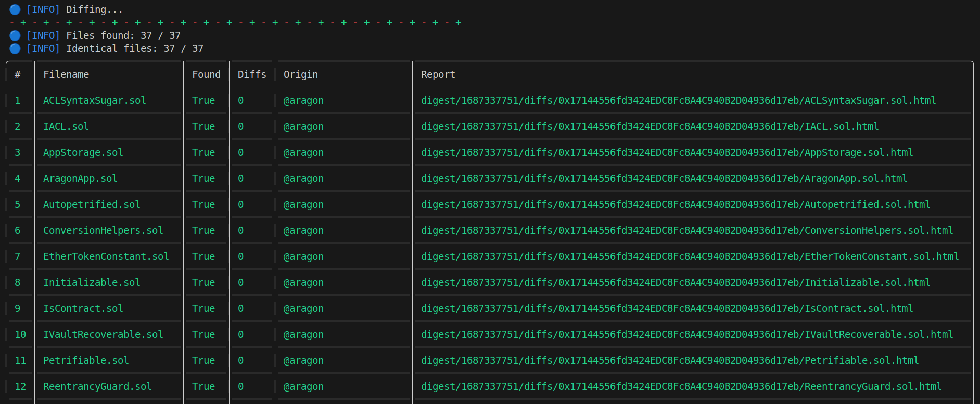The height and width of the screenshot is (404, 980).
Task: Open the Initializable.sol.html report path
Action: pos(676,282)
